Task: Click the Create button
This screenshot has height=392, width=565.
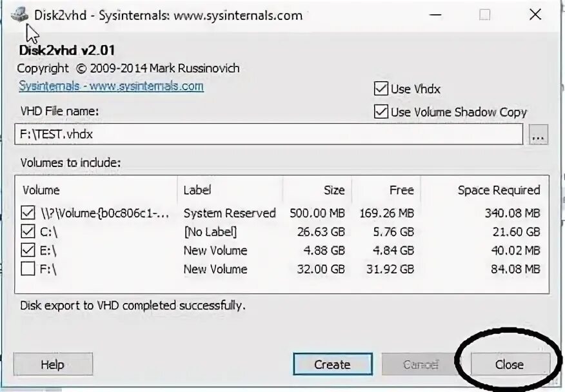Action: [x=333, y=364]
